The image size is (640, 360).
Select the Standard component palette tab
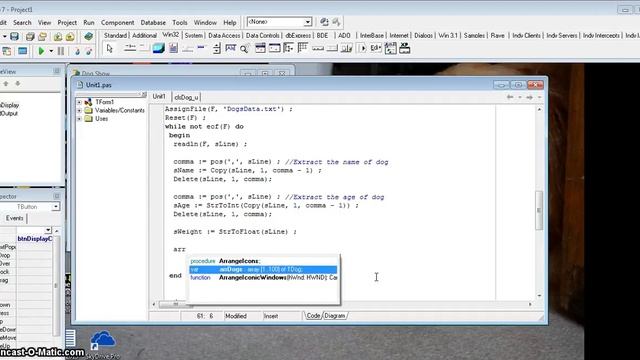(x=116, y=36)
